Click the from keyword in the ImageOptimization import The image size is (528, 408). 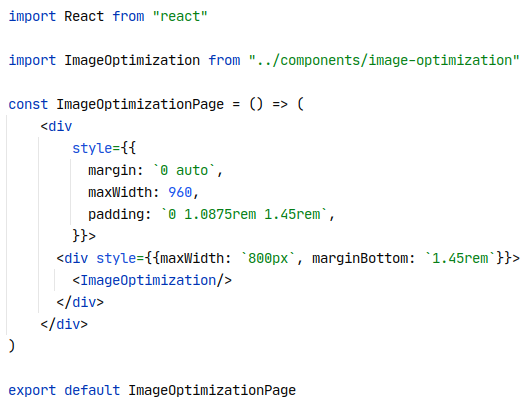click(224, 61)
